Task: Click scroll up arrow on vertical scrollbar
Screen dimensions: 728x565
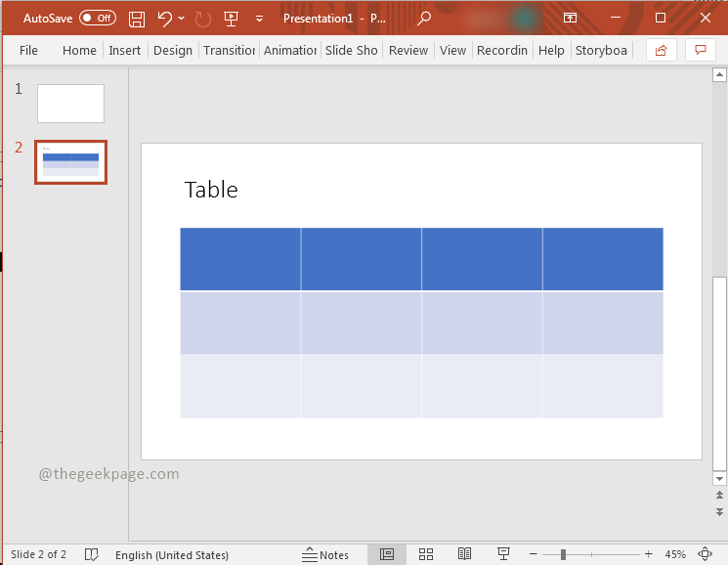Action: coord(719,74)
